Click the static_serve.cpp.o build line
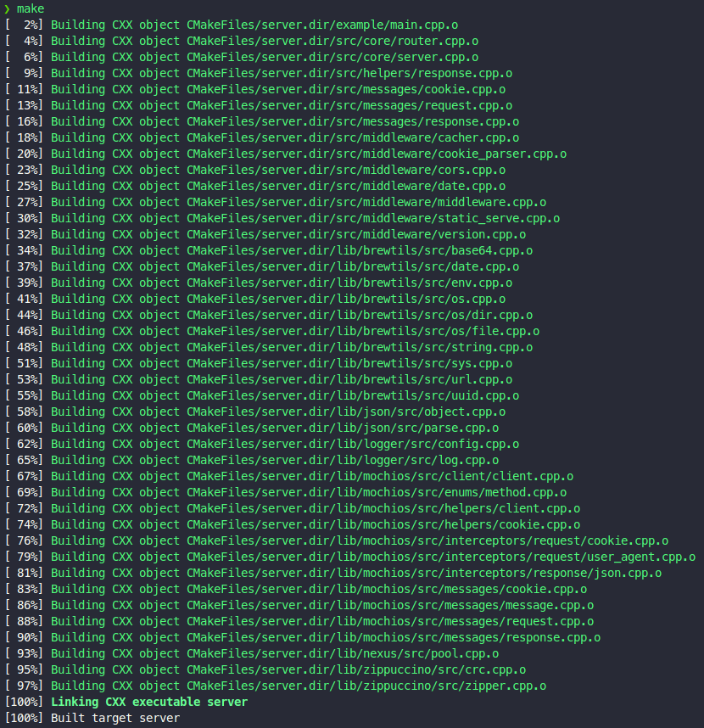 [x=305, y=218]
